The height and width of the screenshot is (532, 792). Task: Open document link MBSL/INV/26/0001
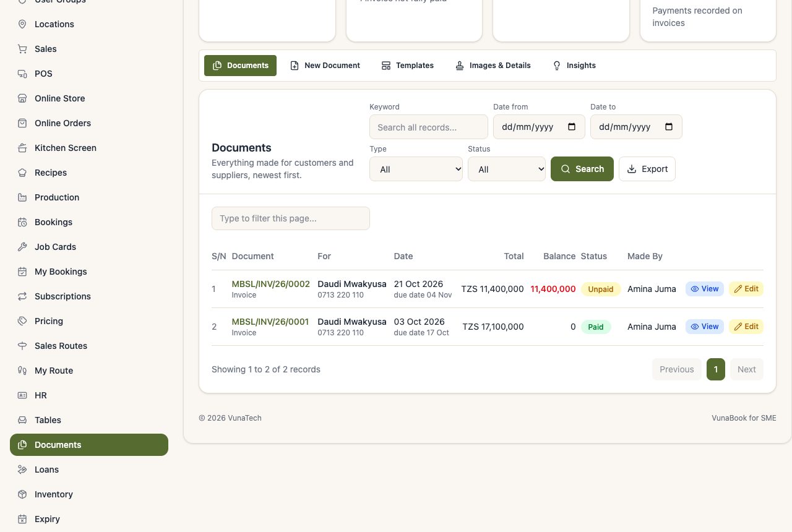270,322
